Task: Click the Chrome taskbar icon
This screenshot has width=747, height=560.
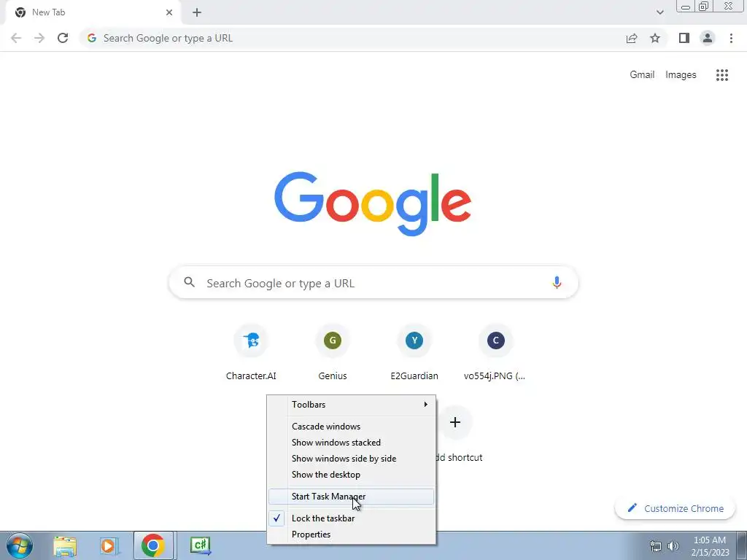Action: (x=153, y=545)
